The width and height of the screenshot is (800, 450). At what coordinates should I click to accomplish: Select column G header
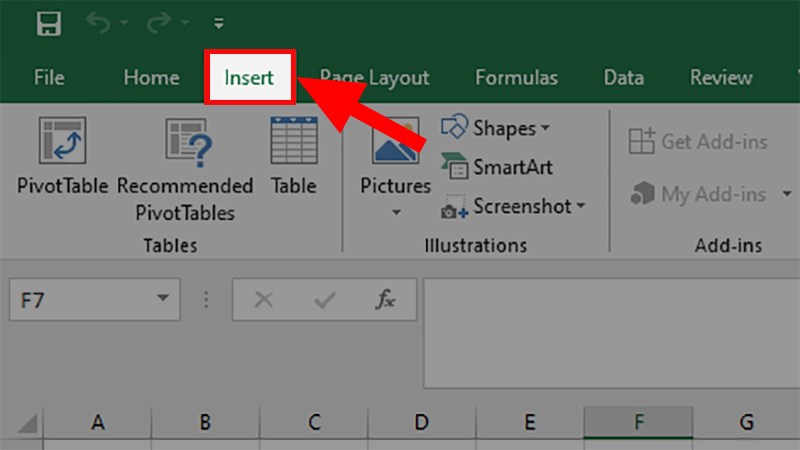tap(746, 422)
